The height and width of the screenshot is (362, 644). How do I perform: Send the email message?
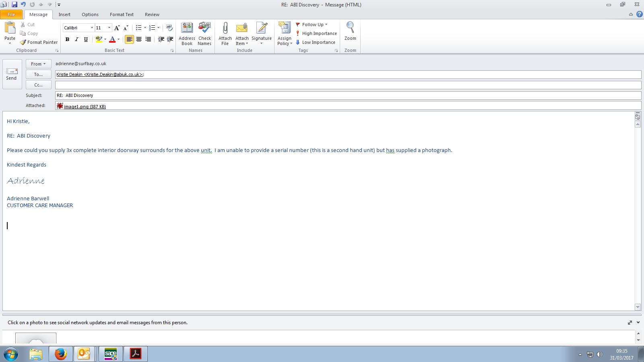click(x=12, y=74)
